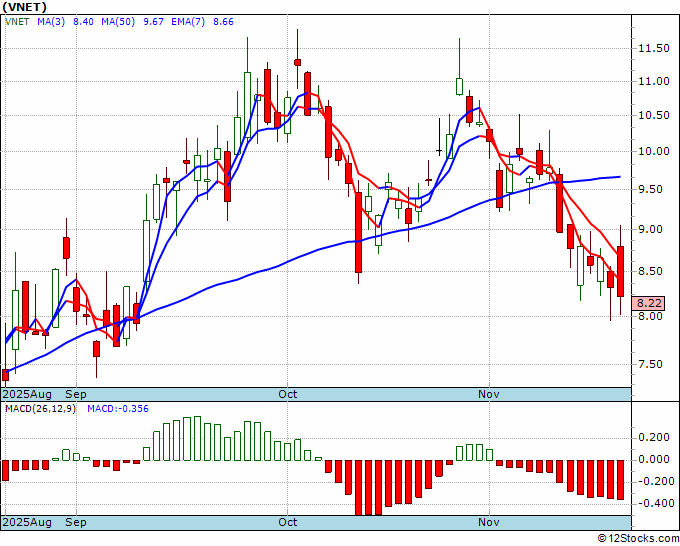The height and width of the screenshot is (546, 680).
Task: Click the 11.00 price axis label
Action: pyautogui.click(x=654, y=81)
